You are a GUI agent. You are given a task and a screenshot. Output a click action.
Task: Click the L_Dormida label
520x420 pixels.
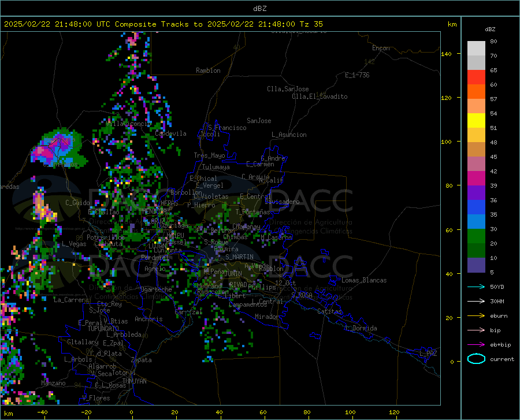(x=361, y=328)
